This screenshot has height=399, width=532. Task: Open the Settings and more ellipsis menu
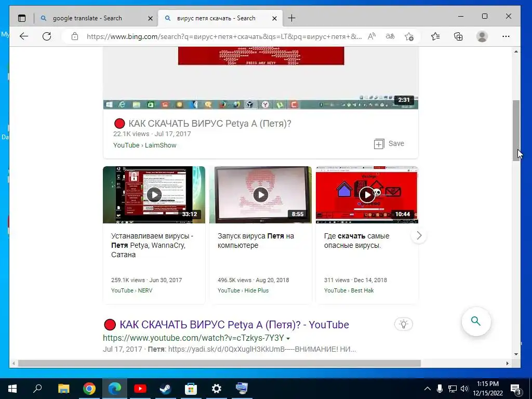506,36
